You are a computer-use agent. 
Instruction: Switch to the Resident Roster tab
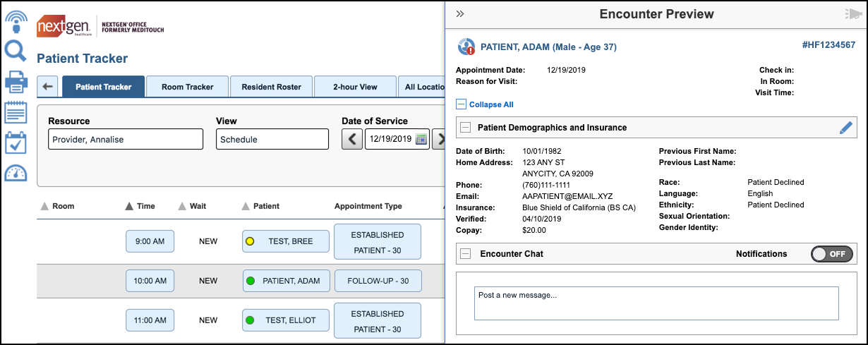coord(271,87)
